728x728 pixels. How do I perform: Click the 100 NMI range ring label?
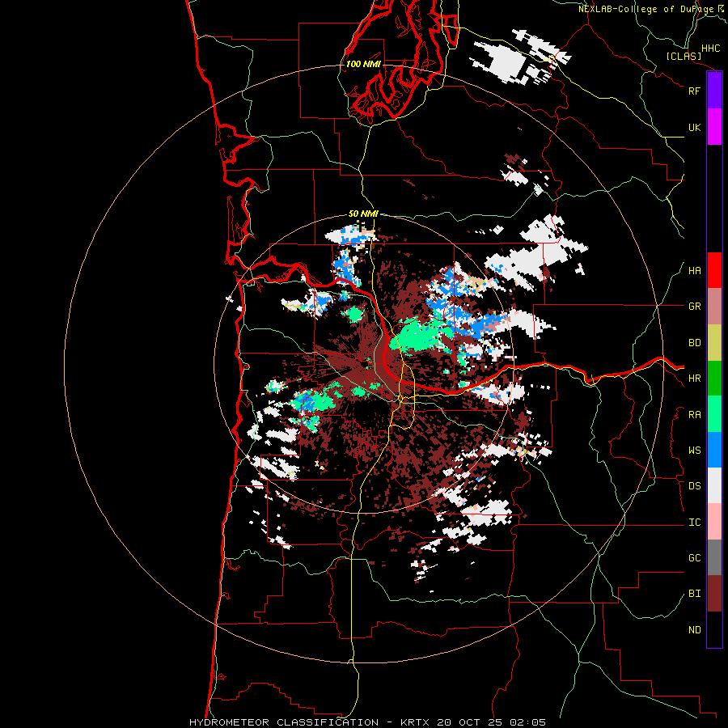pyautogui.click(x=363, y=64)
